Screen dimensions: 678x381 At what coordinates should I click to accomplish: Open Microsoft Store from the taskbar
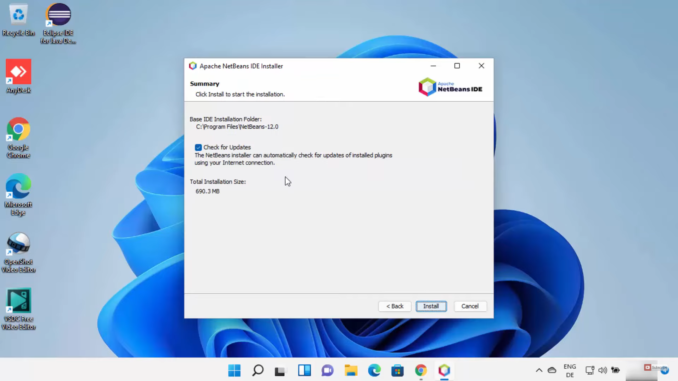(397, 370)
